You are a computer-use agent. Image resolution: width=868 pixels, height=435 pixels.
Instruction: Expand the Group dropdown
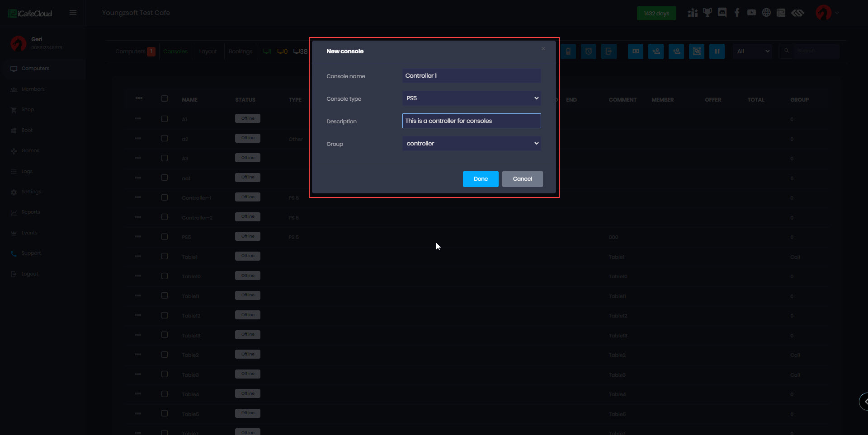pyautogui.click(x=471, y=144)
